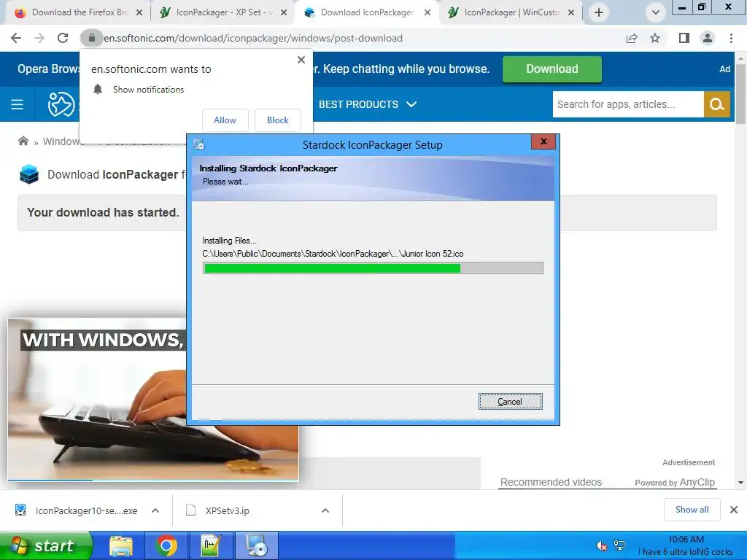Viewport: 747px width, 560px height.
Task: Close the Stardock IconPackager Setup dialog
Action: pos(543,141)
